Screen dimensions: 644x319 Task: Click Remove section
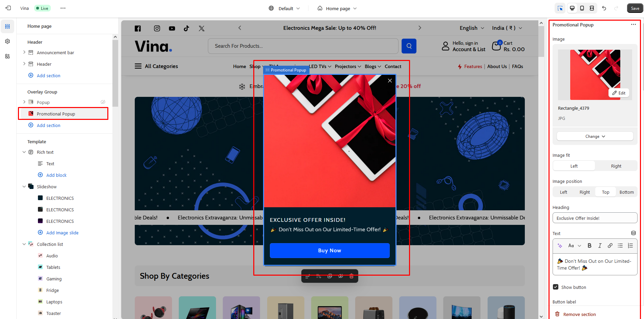click(x=579, y=314)
